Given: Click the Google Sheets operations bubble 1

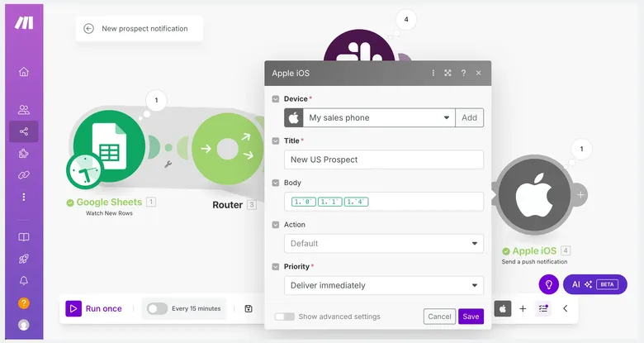Looking at the screenshot, I should coord(156,100).
